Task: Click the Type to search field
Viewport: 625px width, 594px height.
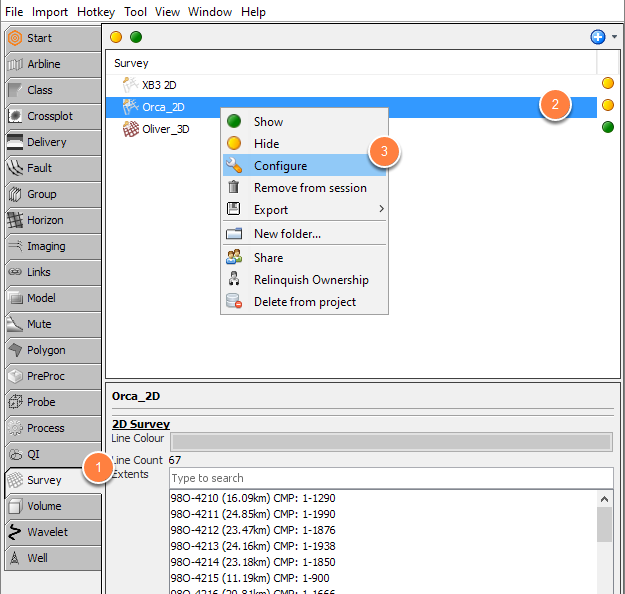Action: tap(391, 478)
